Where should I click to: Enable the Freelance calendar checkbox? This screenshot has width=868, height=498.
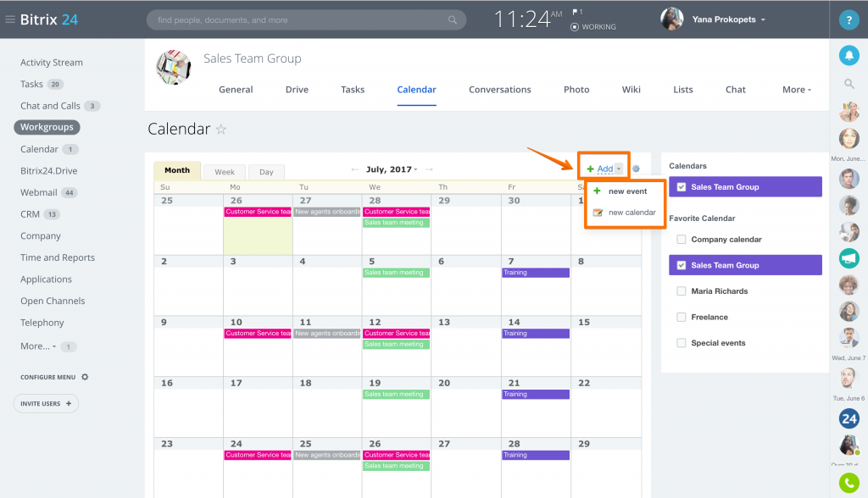(682, 317)
